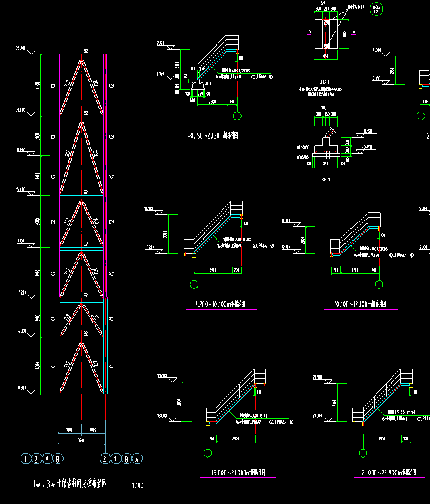Click the lowest elevation marker at tower base
The image size is (430, 504).
(22, 388)
